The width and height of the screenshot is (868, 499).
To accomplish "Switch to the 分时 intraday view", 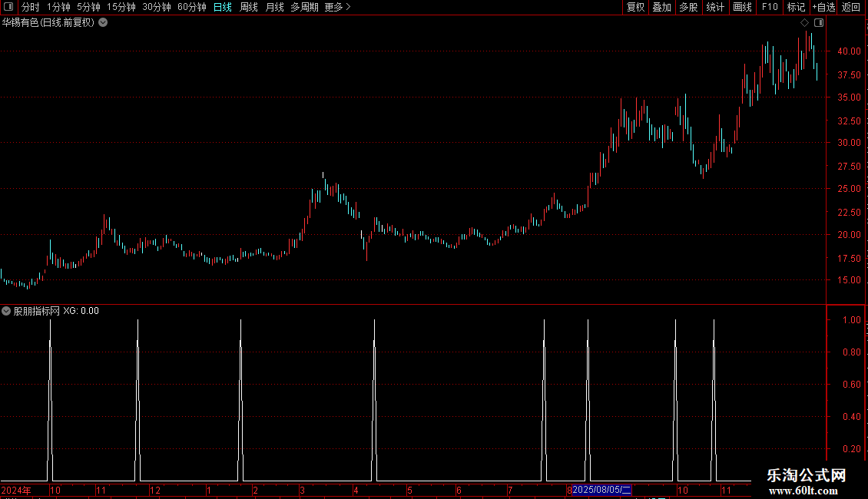I will click(x=31, y=7).
